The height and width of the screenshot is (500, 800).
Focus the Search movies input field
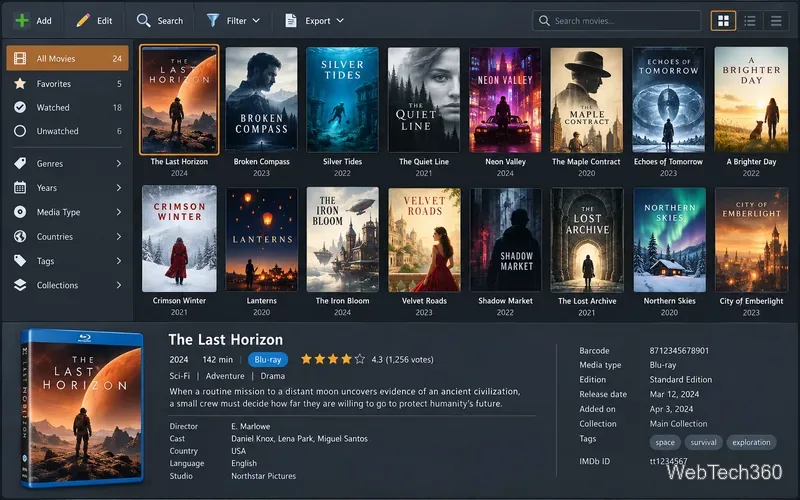tap(616, 21)
